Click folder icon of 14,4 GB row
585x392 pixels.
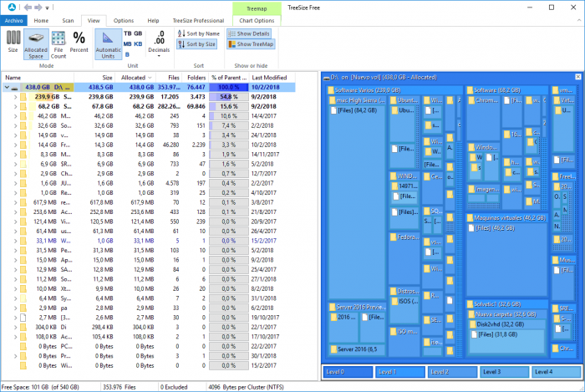(x=23, y=145)
